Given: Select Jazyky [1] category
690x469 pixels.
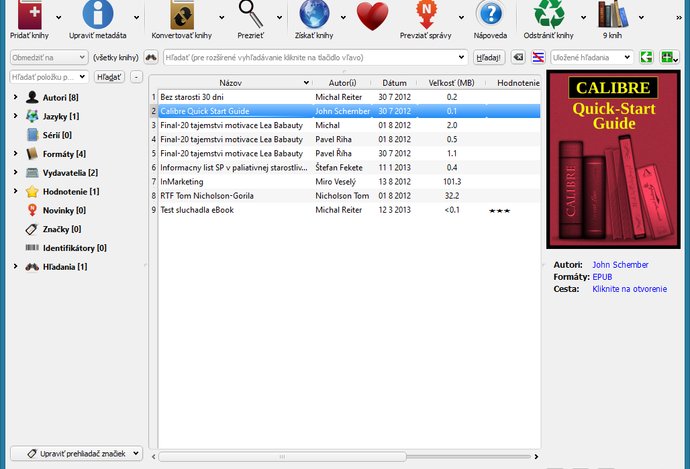Looking at the screenshot, I should [x=61, y=116].
